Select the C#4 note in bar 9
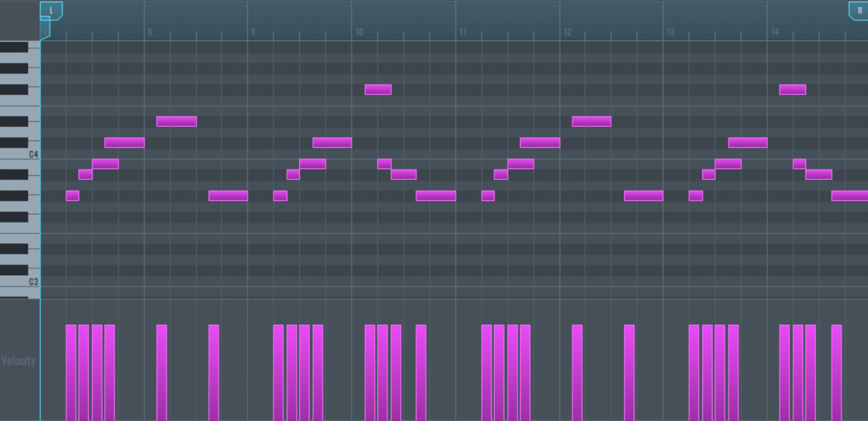 click(332, 143)
